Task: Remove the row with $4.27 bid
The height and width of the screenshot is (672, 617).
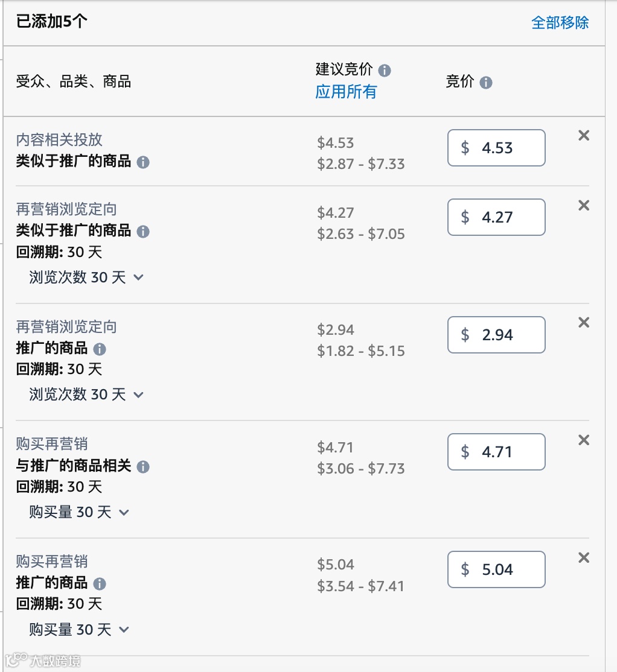Action: (584, 206)
